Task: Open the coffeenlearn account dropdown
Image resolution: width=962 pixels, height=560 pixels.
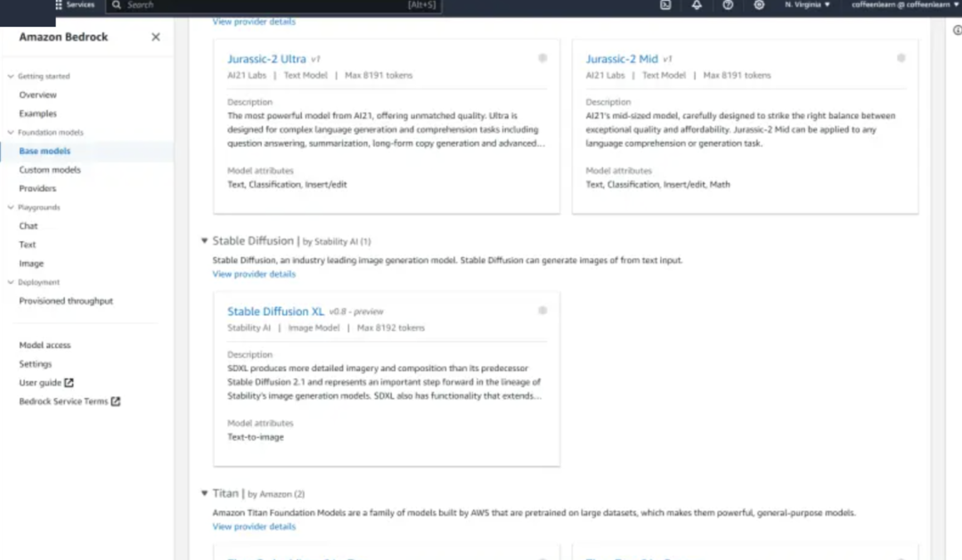Action: [x=904, y=5]
